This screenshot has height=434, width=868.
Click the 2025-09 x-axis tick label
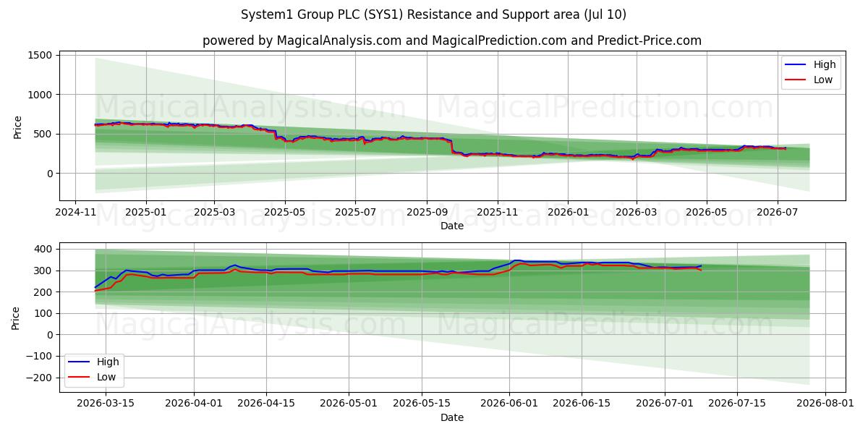[426, 213]
